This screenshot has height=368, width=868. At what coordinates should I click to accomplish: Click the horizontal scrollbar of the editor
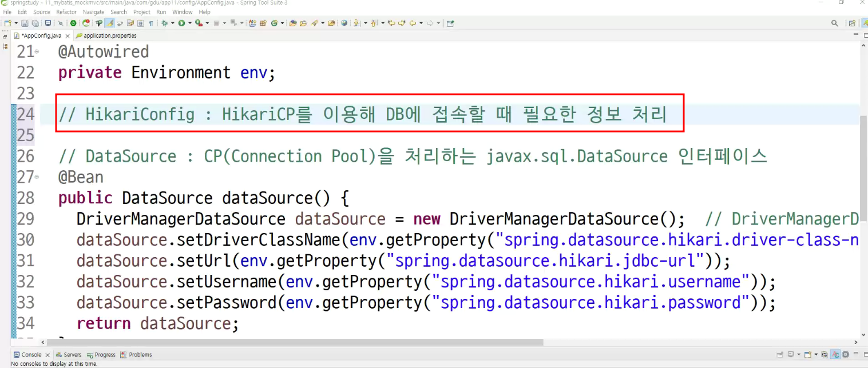click(295, 342)
